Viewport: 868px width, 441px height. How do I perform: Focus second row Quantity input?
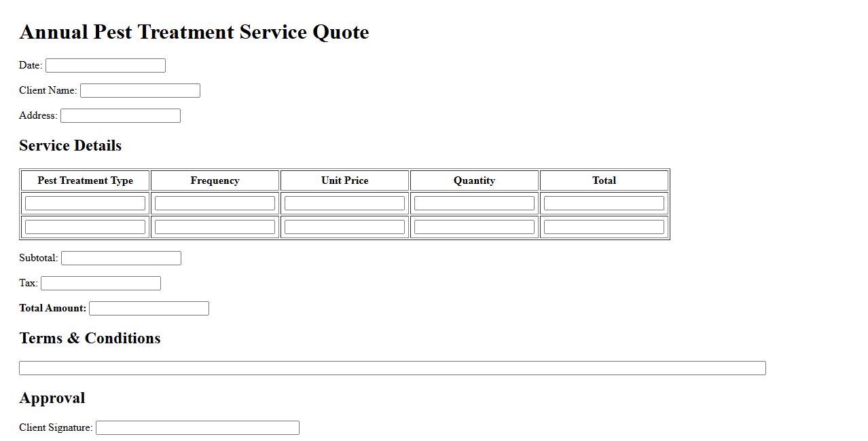pos(474,227)
